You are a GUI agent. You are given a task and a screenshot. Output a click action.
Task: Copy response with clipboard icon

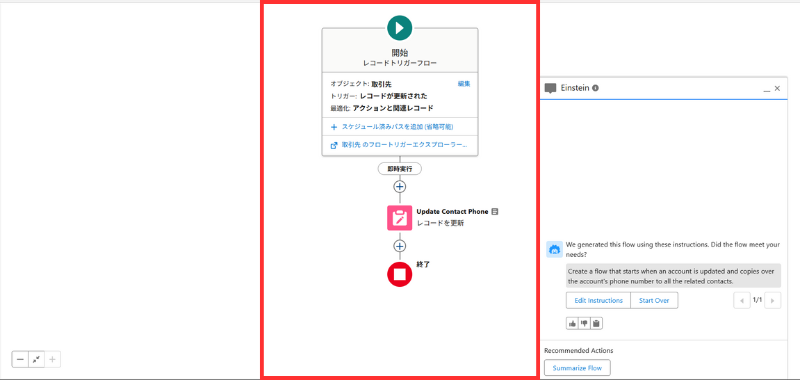click(x=596, y=323)
